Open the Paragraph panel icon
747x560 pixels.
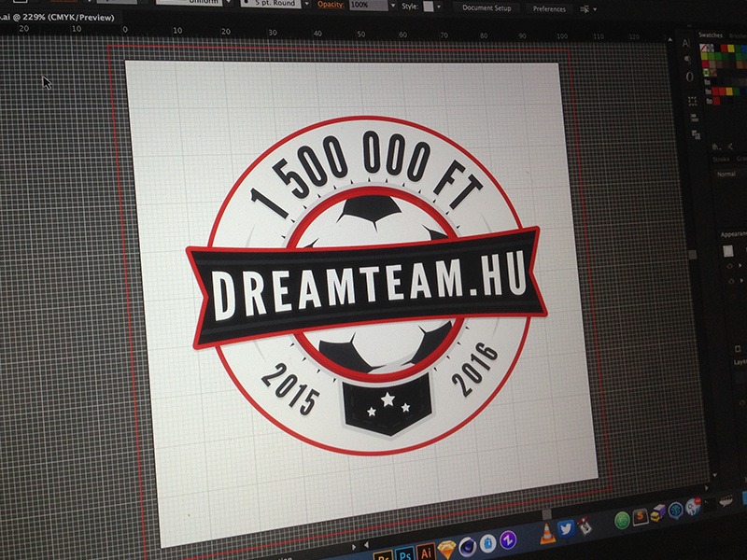click(687, 60)
